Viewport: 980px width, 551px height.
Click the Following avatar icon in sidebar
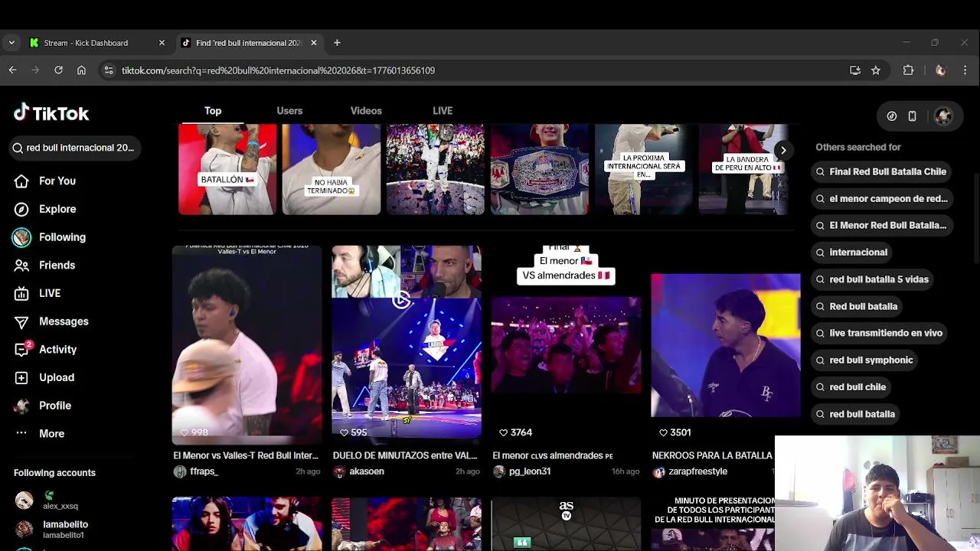click(21, 237)
